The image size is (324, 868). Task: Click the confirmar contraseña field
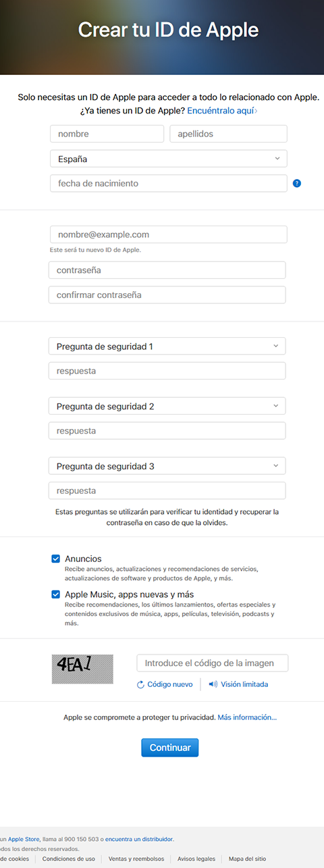(x=167, y=295)
